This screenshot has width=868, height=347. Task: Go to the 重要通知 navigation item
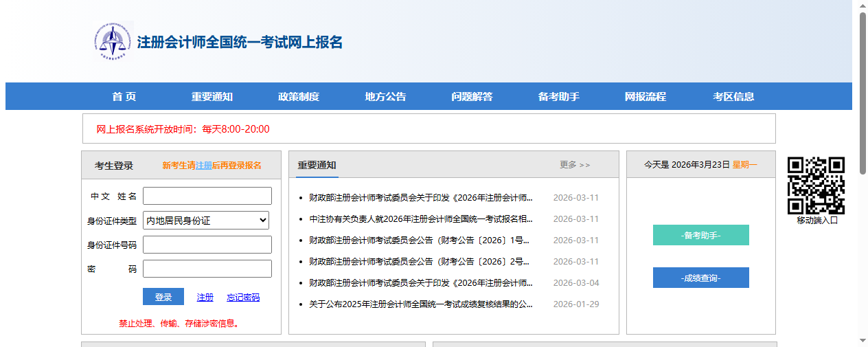212,97
